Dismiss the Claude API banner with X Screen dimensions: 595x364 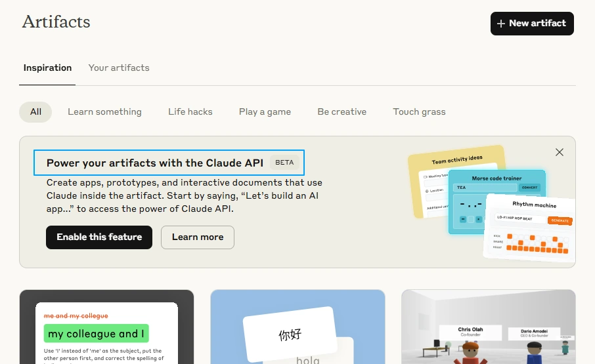(560, 152)
